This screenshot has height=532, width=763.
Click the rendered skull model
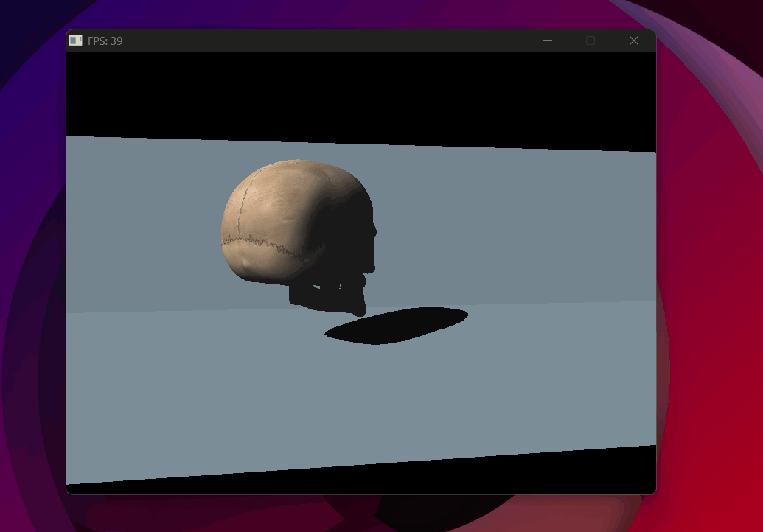tap(299, 237)
